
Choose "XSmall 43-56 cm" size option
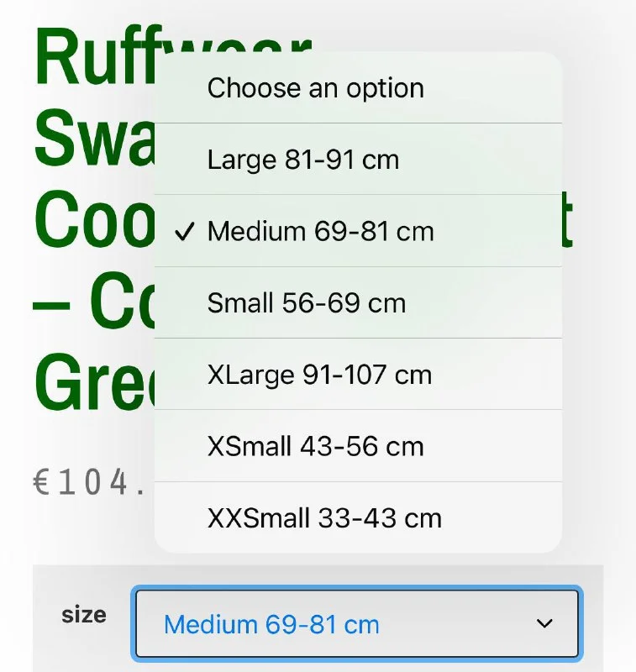315,446
